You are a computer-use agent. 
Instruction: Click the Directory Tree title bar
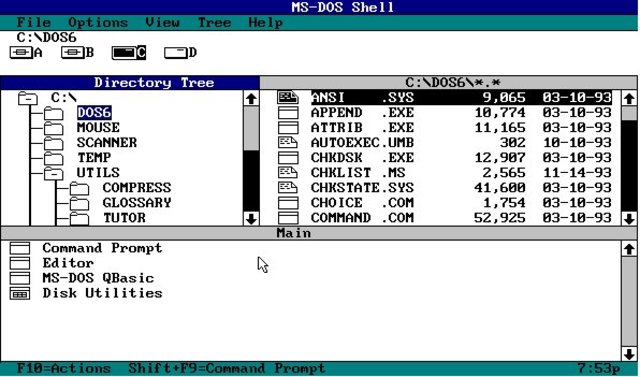coord(130,83)
